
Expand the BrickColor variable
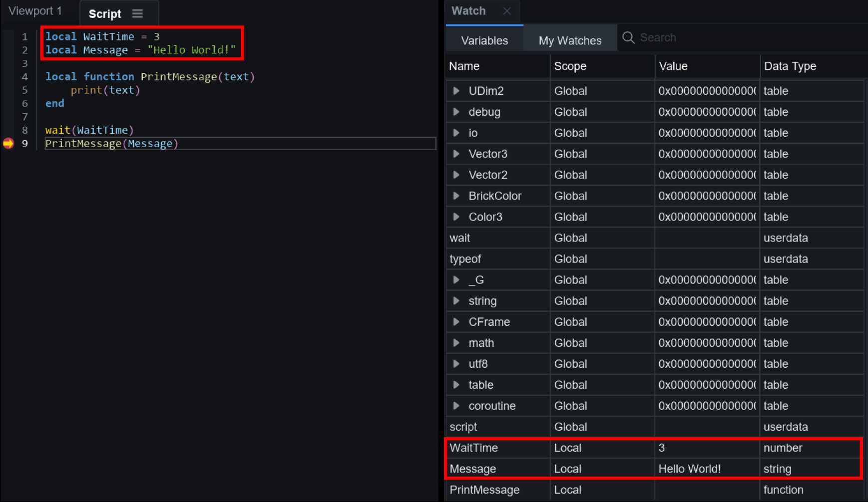point(456,196)
